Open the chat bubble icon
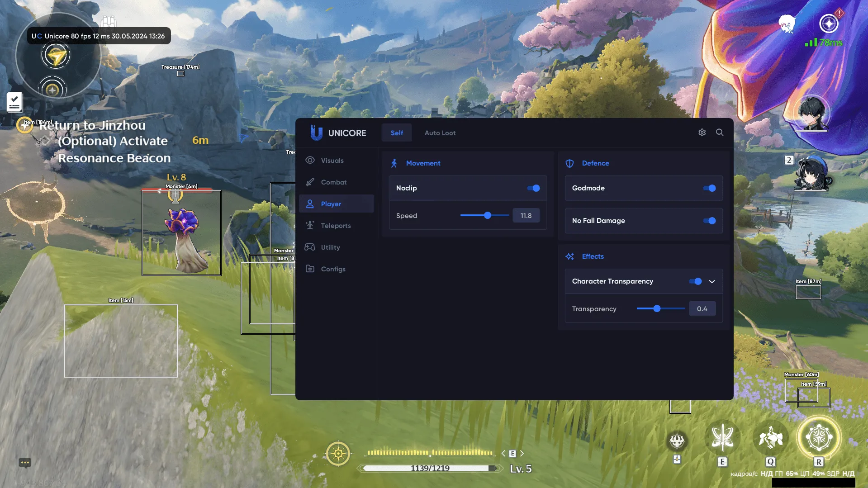Image resolution: width=868 pixels, height=488 pixels. 25,462
